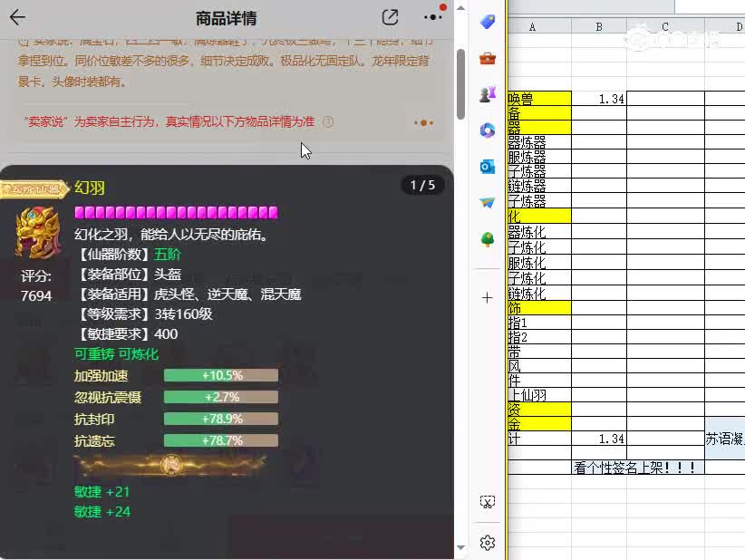Select the yellow 金 cell
The height and width of the screenshot is (560, 745).
click(x=539, y=424)
